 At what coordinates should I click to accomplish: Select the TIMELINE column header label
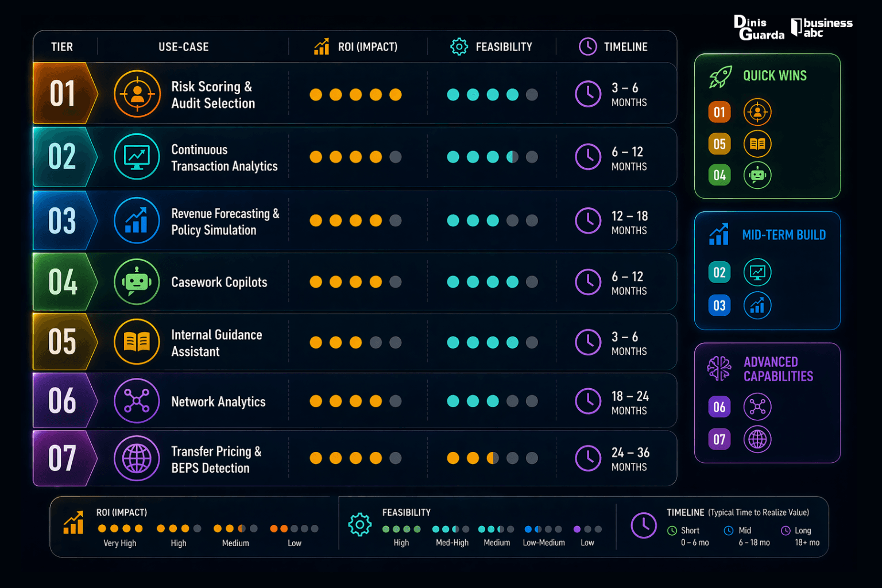[x=625, y=47]
